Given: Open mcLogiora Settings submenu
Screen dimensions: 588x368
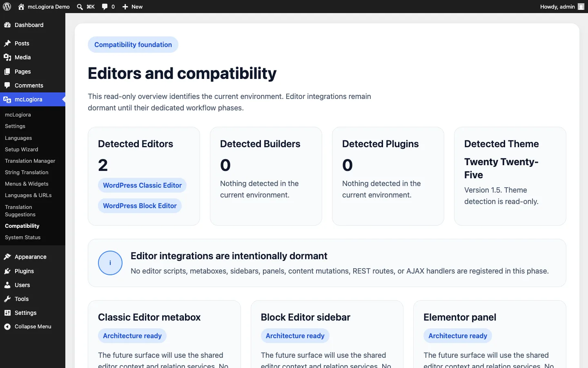Looking at the screenshot, I should (15, 126).
